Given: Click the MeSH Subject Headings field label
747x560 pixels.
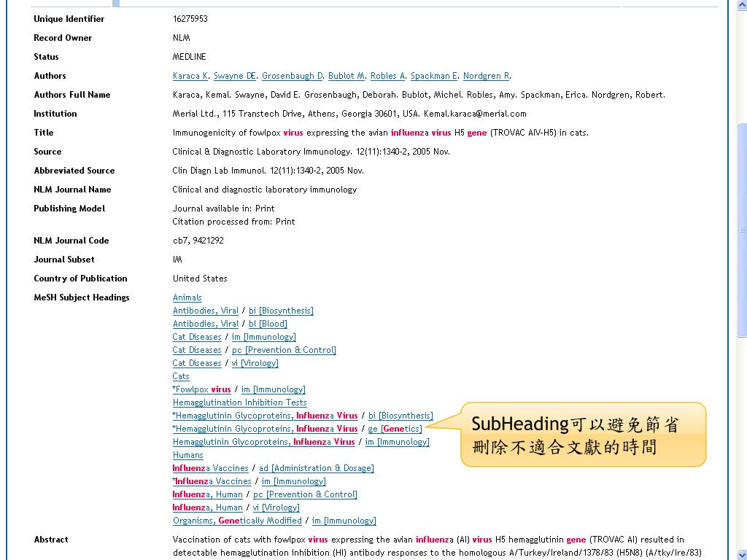Looking at the screenshot, I should [82, 297].
